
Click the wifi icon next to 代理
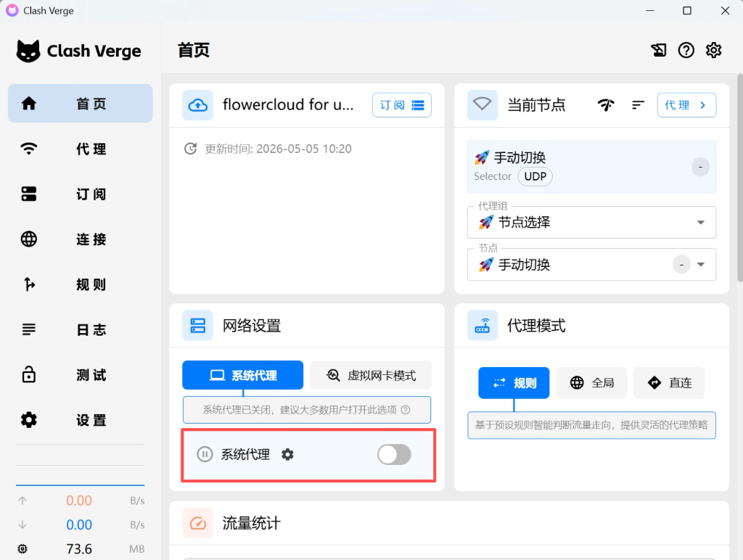point(29,149)
